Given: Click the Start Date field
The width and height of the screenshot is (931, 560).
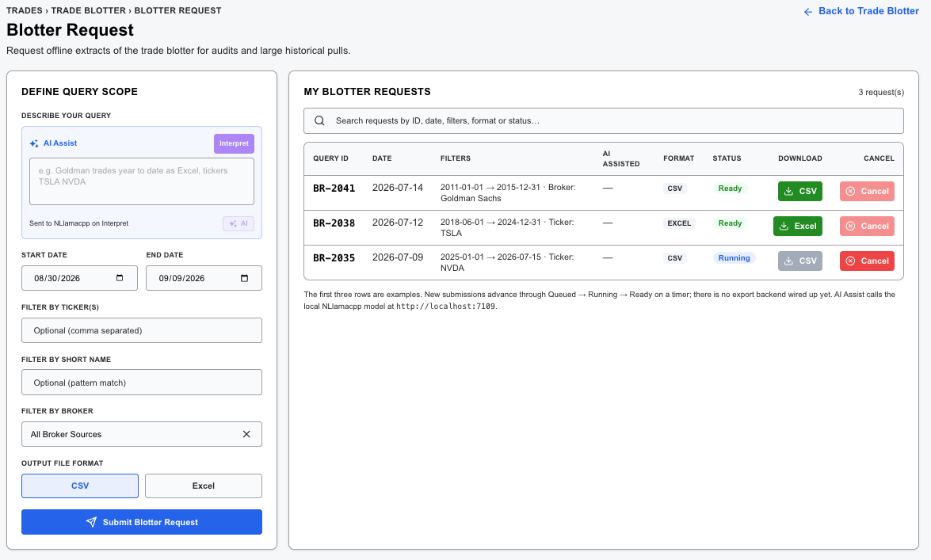Looking at the screenshot, I should pyautogui.click(x=79, y=278).
